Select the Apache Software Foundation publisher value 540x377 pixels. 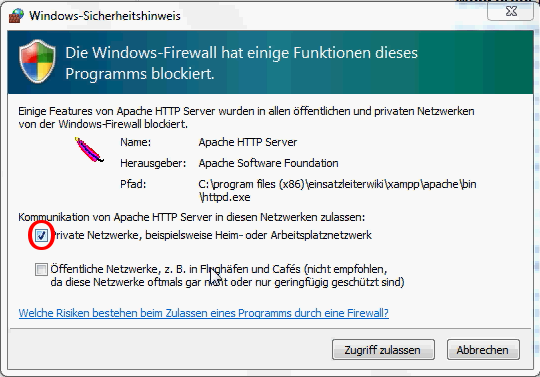[x=268, y=163]
